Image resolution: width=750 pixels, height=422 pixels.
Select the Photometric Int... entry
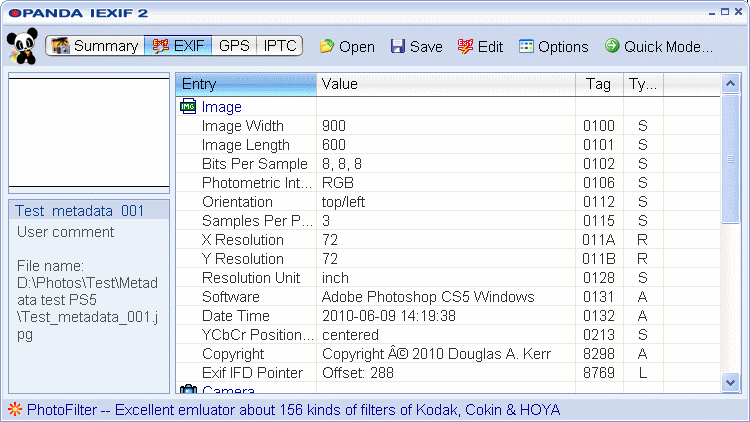[x=257, y=183]
